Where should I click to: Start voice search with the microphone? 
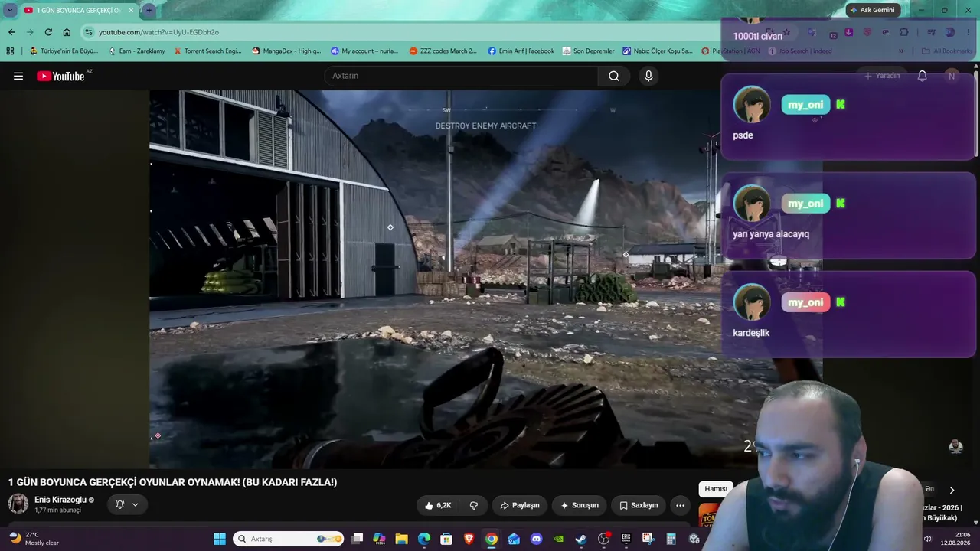pos(648,76)
